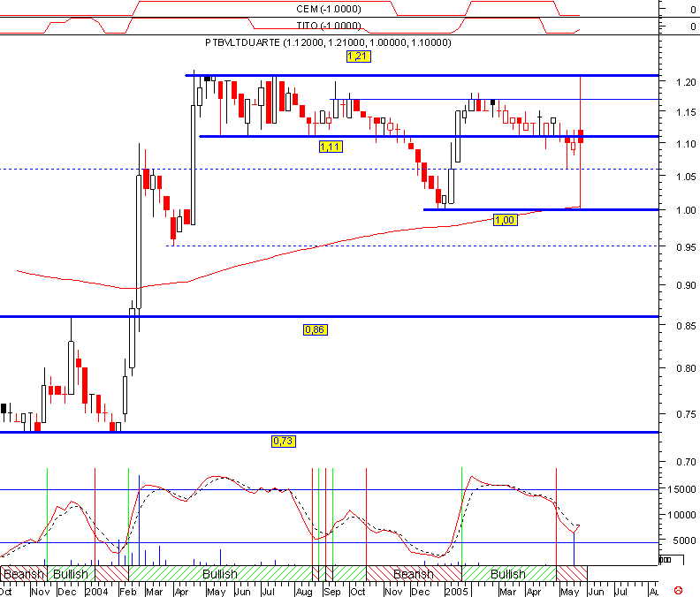The image size is (700, 597).
Task: Click the 2004 year label on the time axis
Action: click(97, 592)
